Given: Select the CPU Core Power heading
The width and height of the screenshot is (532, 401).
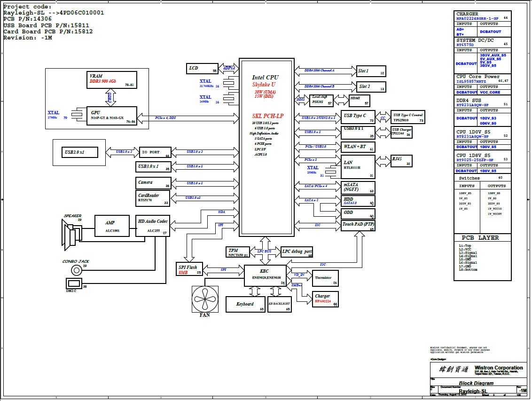Looking at the screenshot, I should point(477,77).
